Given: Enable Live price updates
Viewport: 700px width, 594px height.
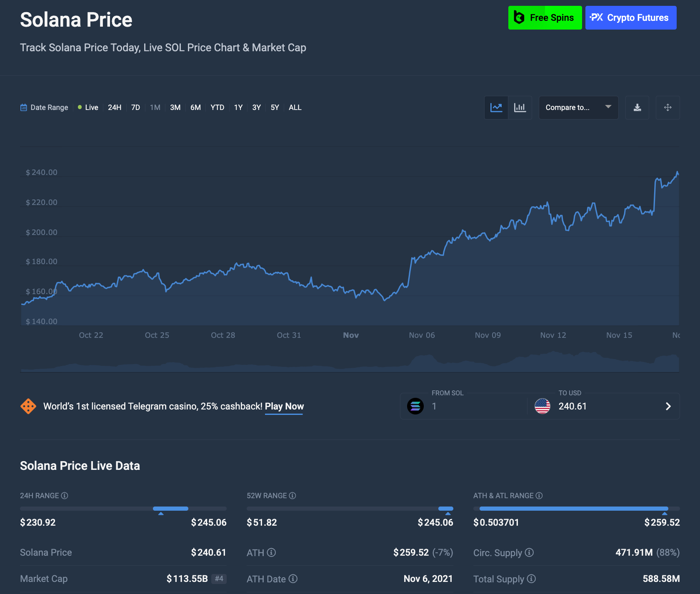Looking at the screenshot, I should [x=88, y=107].
